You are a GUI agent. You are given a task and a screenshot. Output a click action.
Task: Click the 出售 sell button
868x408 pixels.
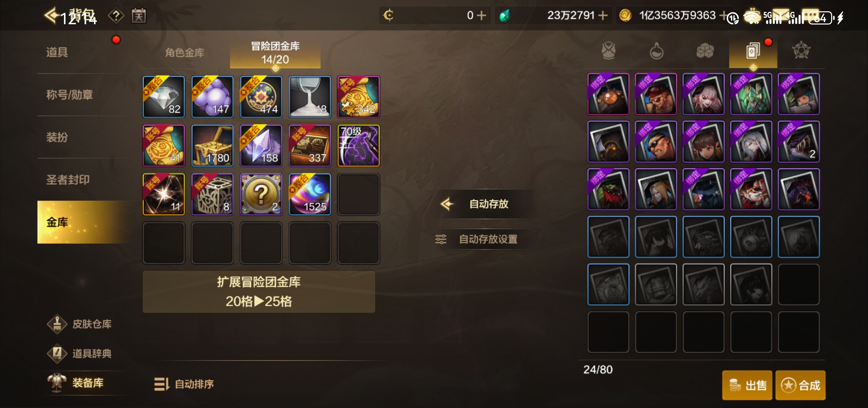747,385
